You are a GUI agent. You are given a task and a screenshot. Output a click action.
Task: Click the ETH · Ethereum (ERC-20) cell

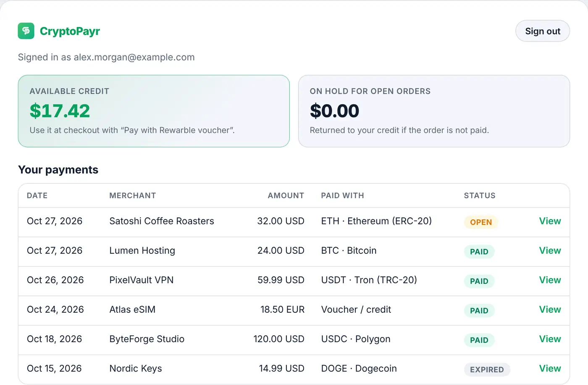pyautogui.click(x=376, y=221)
